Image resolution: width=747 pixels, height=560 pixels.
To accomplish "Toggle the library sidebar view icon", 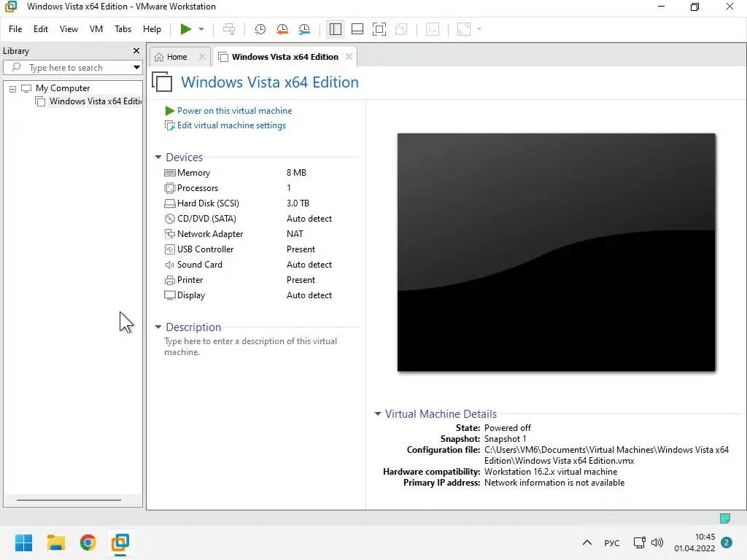I will [336, 29].
